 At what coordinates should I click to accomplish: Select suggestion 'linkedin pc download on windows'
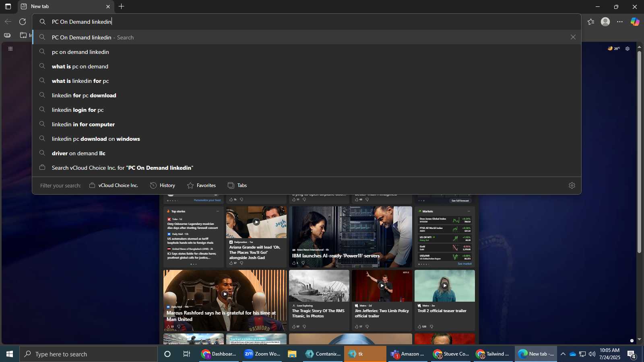point(307,139)
